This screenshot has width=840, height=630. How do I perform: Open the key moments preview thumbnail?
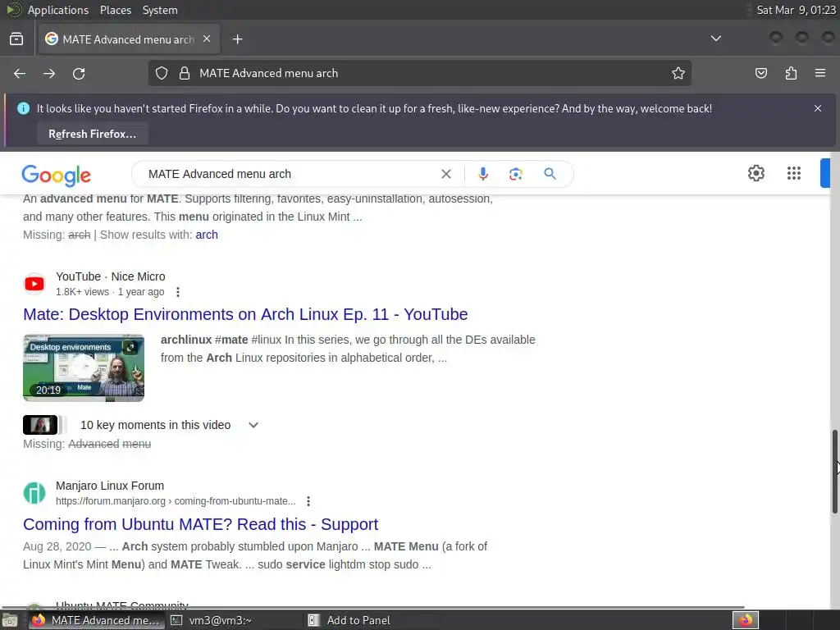coord(40,425)
